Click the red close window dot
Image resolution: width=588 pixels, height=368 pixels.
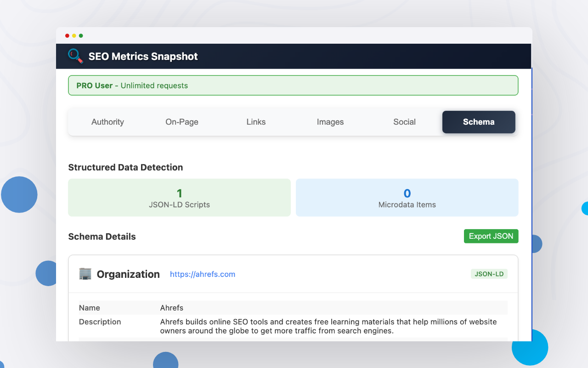(x=67, y=36)
